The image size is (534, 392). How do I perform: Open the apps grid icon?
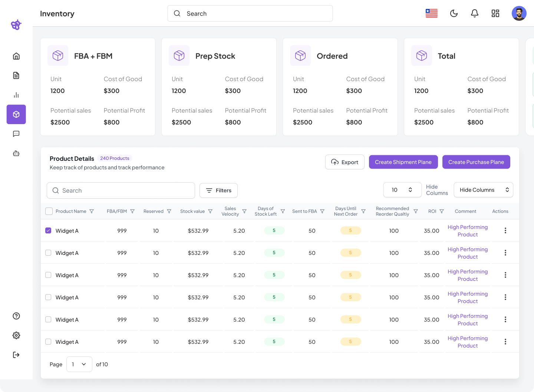pyautogui.click(x=495, y=14)
